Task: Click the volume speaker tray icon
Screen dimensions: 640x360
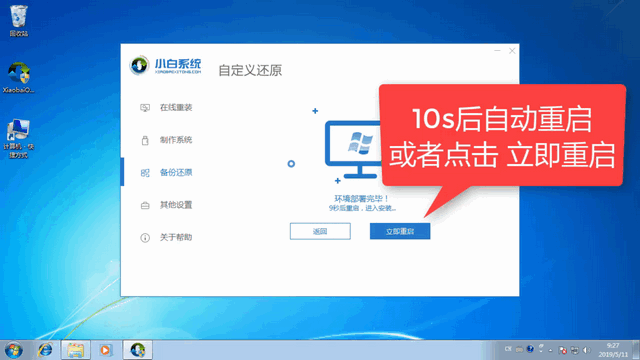Action: (x=587, y=350)
